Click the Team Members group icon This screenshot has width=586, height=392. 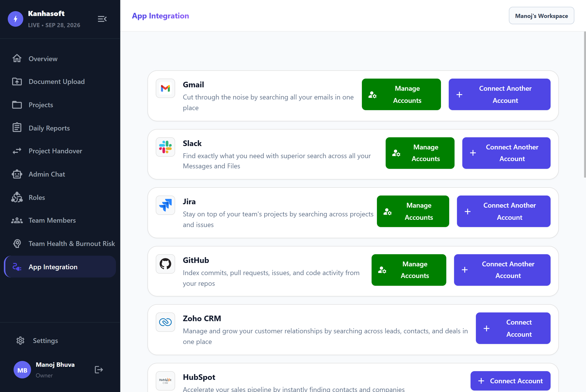[17, 220]
